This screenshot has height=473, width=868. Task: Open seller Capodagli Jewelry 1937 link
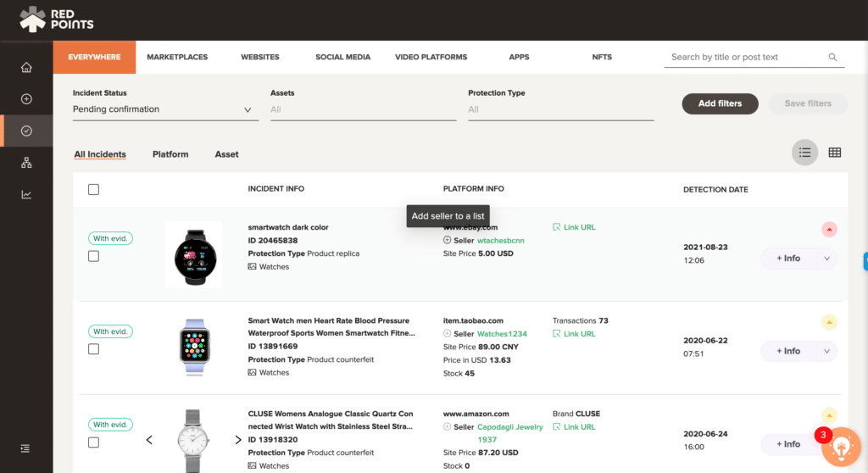509,433
